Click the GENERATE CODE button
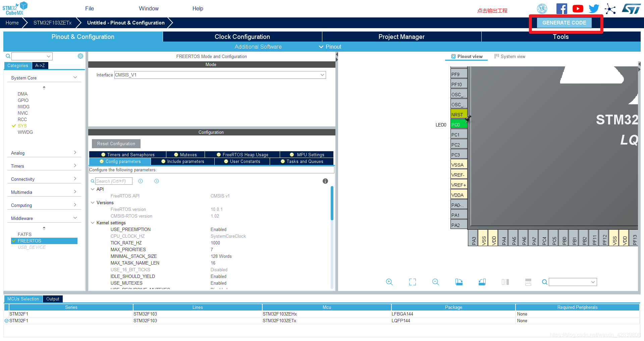 coord(564,23)
